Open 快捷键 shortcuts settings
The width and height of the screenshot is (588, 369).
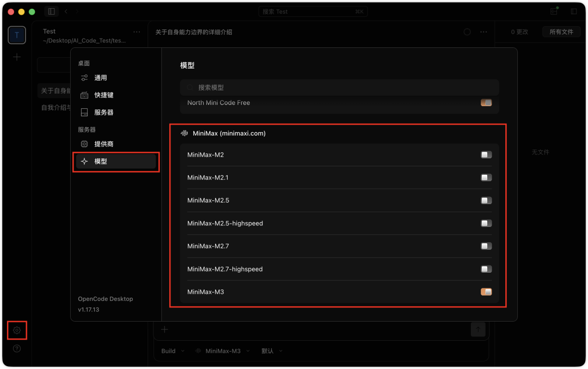[116, 95]
